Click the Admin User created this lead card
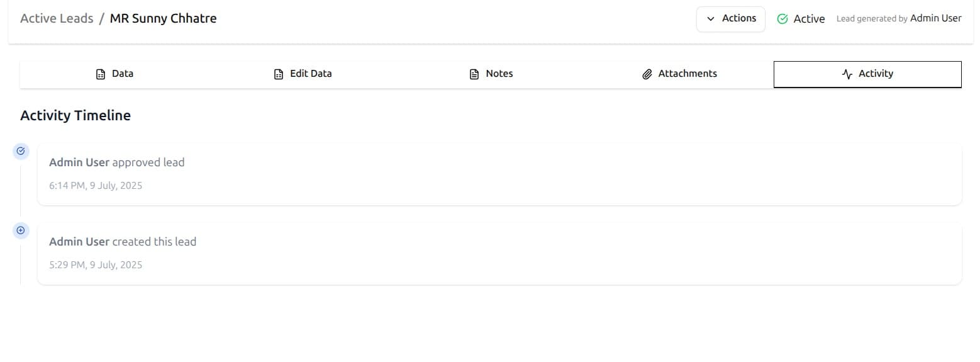This screenshot has width=980, height=362. tap(499, 253)
